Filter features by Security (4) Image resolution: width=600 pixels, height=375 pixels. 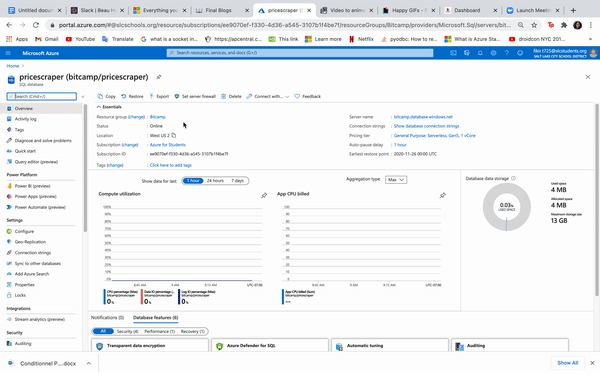point(127,331)
